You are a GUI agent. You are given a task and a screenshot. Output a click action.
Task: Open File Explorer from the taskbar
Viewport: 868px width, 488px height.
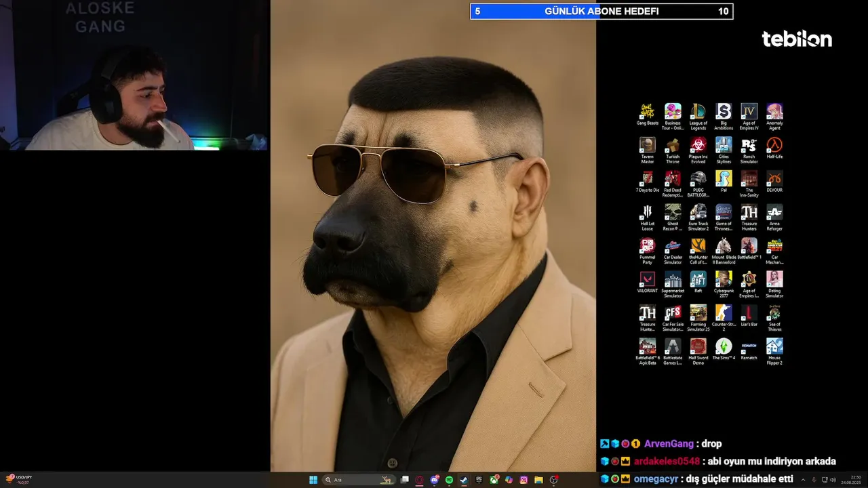(538, 480)
